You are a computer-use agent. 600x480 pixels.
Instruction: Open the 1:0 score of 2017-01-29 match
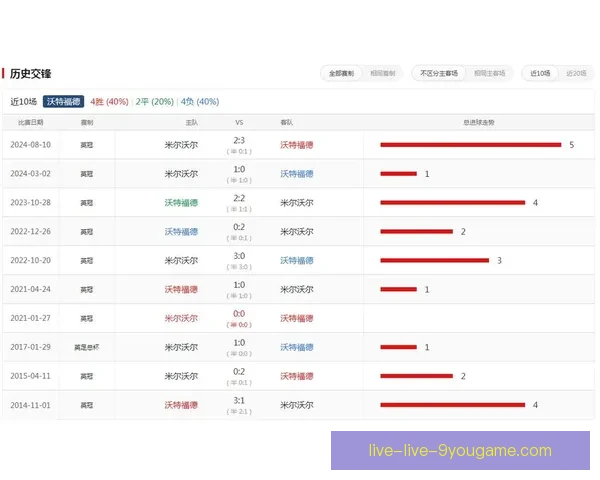[x=239, y=343]
